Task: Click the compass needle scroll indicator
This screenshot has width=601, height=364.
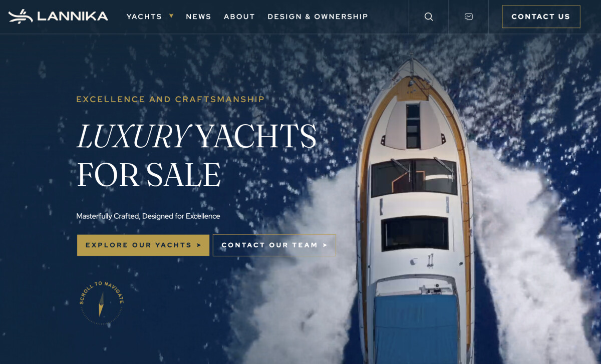Action: tap(101, 304)
